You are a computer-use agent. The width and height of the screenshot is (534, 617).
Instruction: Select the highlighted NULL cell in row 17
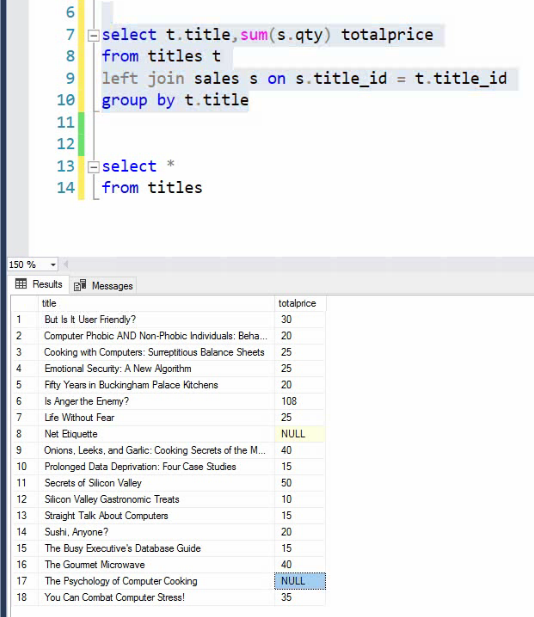pos(300,581)
